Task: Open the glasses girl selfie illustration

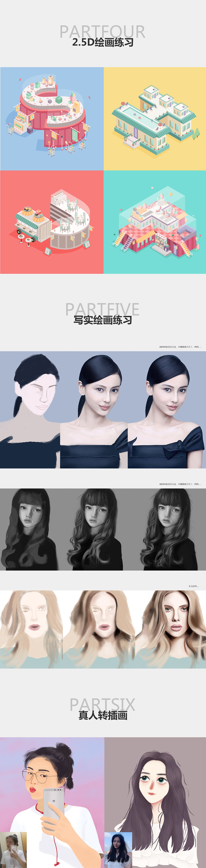Action: (52, 803)
